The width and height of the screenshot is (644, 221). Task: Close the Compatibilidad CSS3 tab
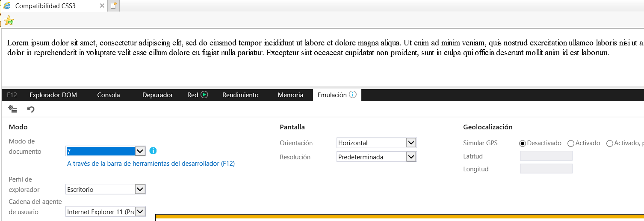coord(102,6)
